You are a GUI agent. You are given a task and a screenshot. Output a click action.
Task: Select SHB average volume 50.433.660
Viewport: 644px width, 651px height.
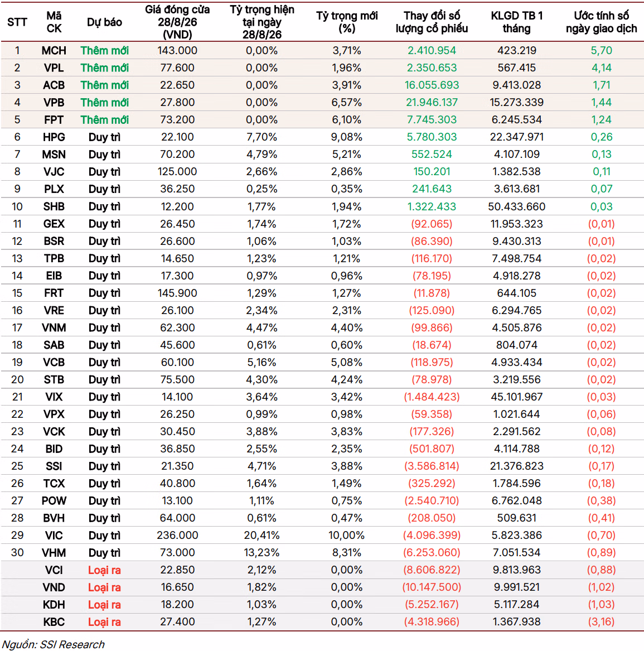pyautogui.click(x=517, y=207)
